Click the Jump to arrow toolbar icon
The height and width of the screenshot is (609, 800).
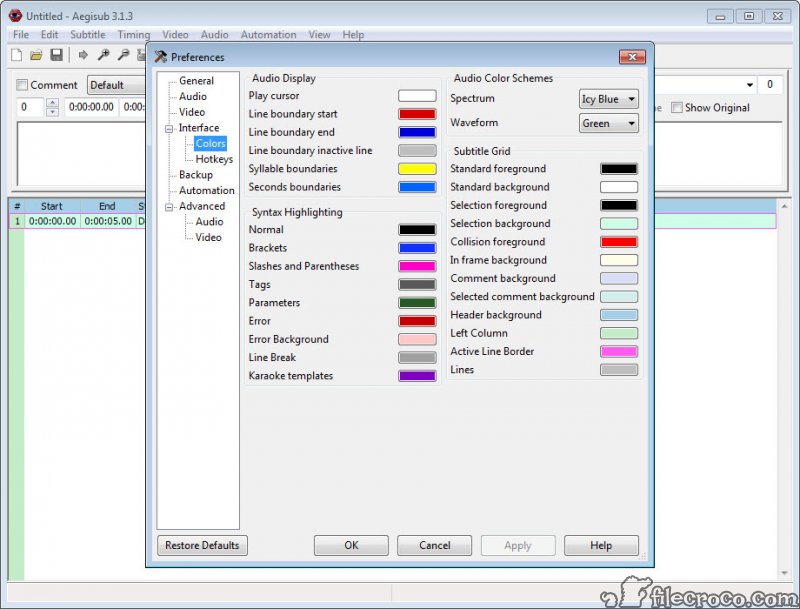(x=83, y=55)
